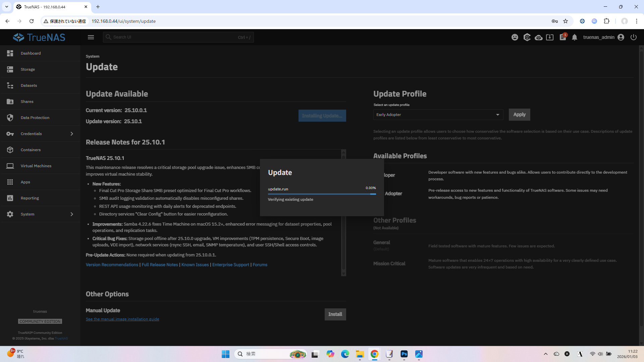Open the update download status icon
644x362 pixels.
(x=550, y=37)
